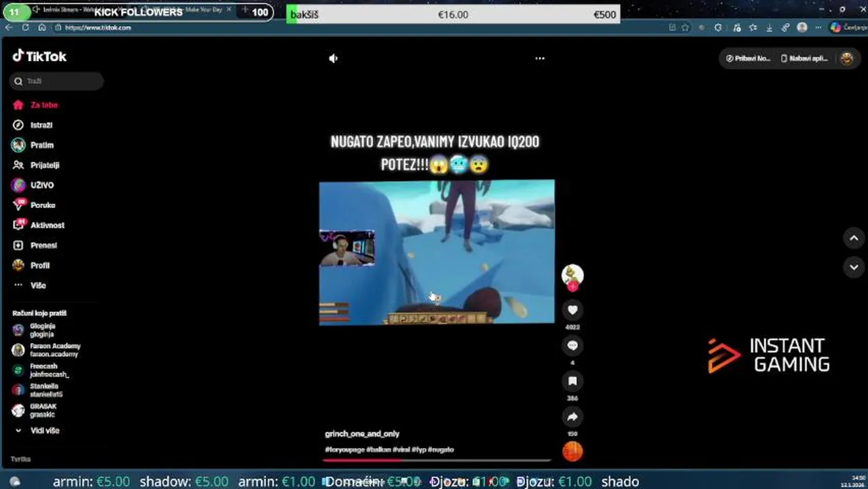Like the video with the heart icon
This screenshot has height=489, width=868.
pyautogui.click(x=573, y=310)
